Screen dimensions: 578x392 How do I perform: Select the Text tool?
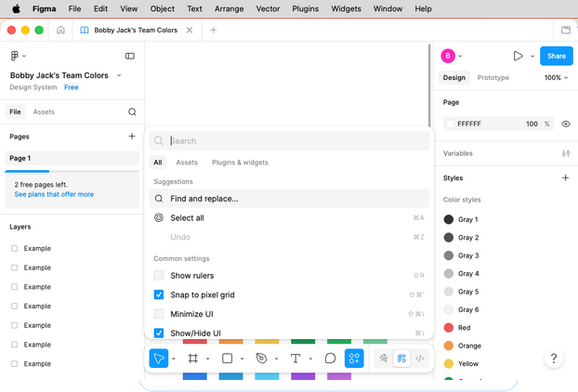tap(296, 359)
